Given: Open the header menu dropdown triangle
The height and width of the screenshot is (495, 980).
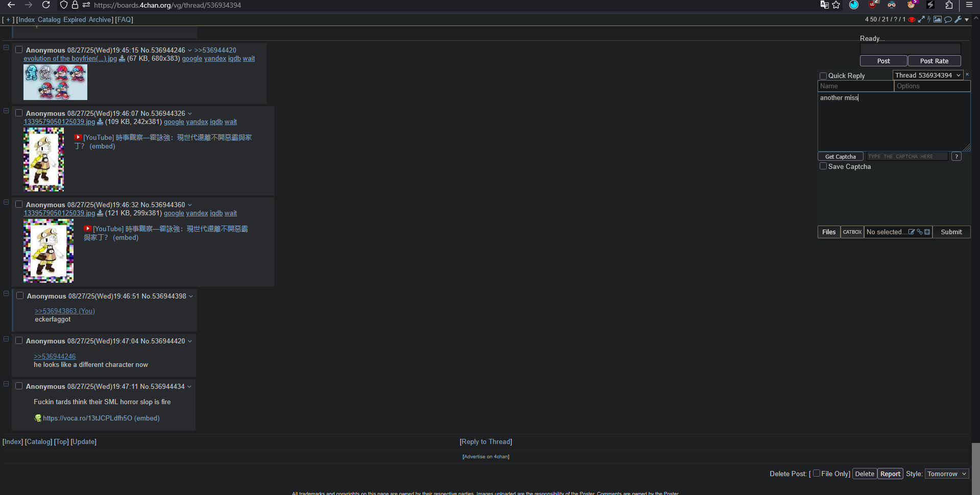Looking at the screenshot, I should [967, 20].
